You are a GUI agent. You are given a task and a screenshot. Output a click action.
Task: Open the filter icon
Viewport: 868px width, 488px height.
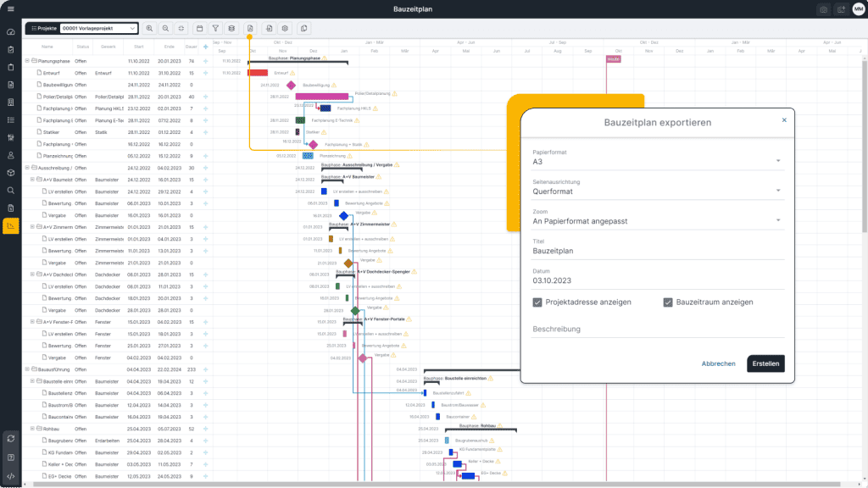(x=217, y=28)
